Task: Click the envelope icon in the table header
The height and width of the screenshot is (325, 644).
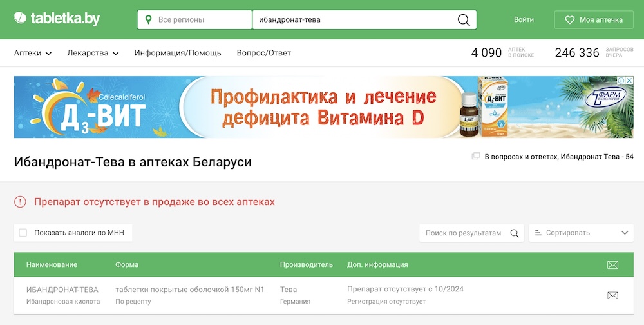Action: tap(612, 265)
